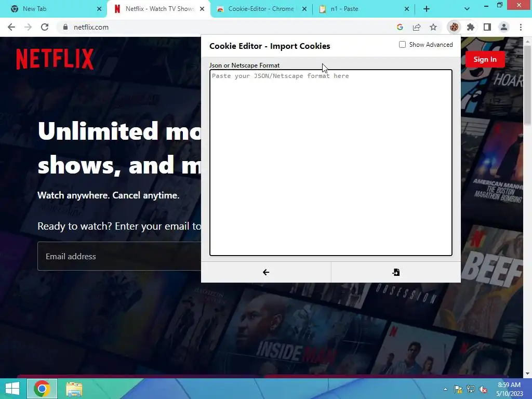Click the browser forward arrow

tap(28, 27)
